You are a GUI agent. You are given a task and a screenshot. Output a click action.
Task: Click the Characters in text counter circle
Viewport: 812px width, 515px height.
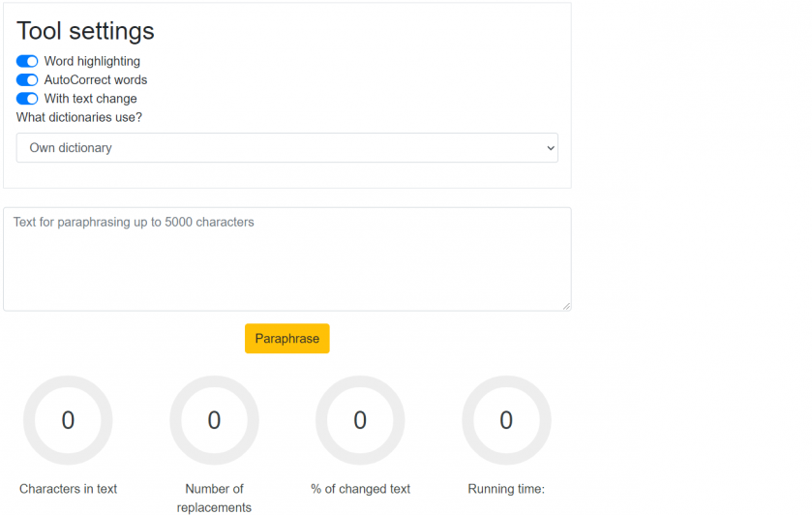68,420
